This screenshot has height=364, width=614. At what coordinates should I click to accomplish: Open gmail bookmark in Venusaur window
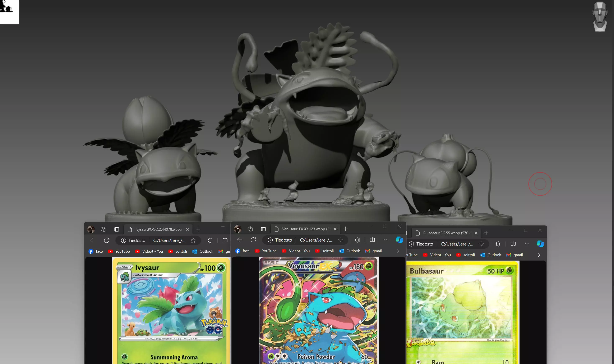pyautogui.click(x=374, y=251)
